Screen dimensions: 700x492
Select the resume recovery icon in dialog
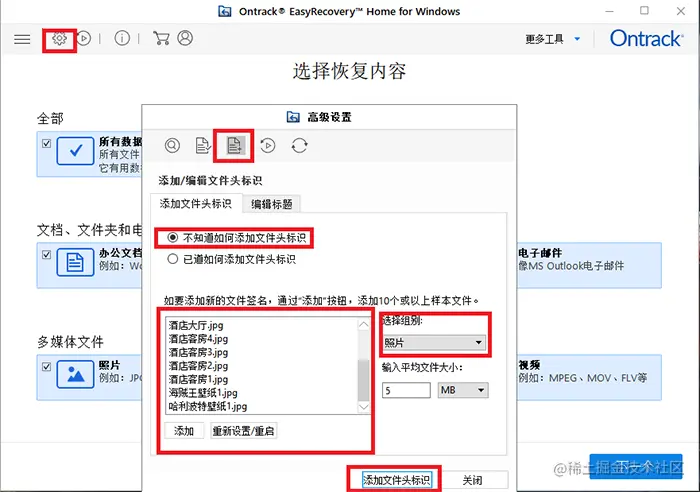point(268,146)
